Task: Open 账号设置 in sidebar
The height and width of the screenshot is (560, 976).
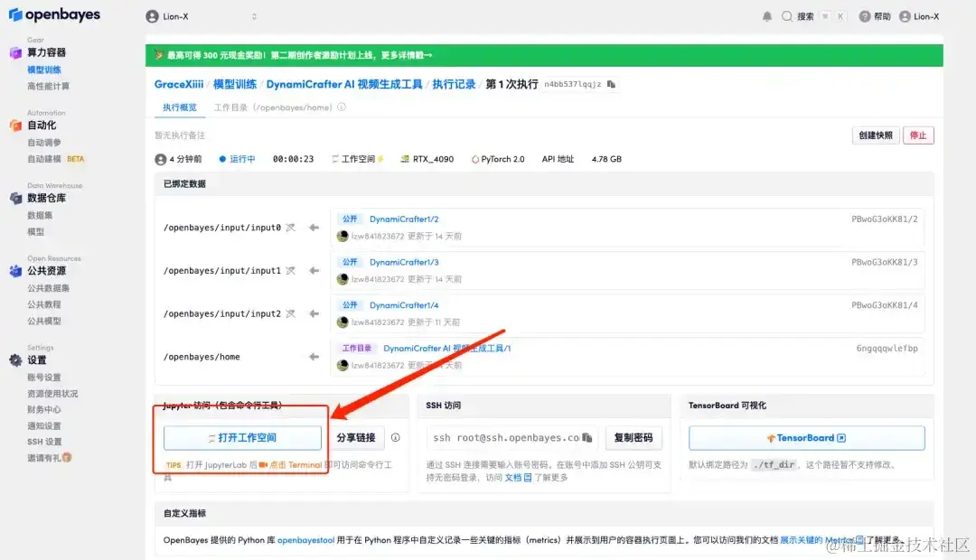Action: (43, 377)
